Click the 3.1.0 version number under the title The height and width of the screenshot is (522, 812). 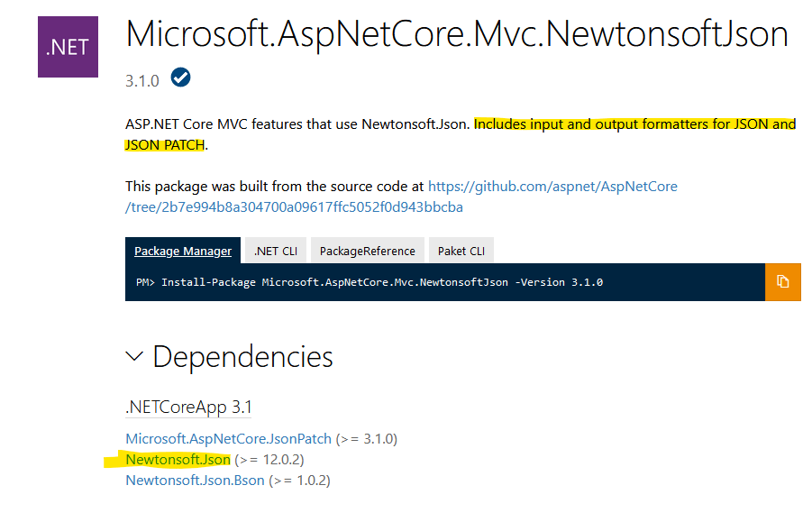142,80
